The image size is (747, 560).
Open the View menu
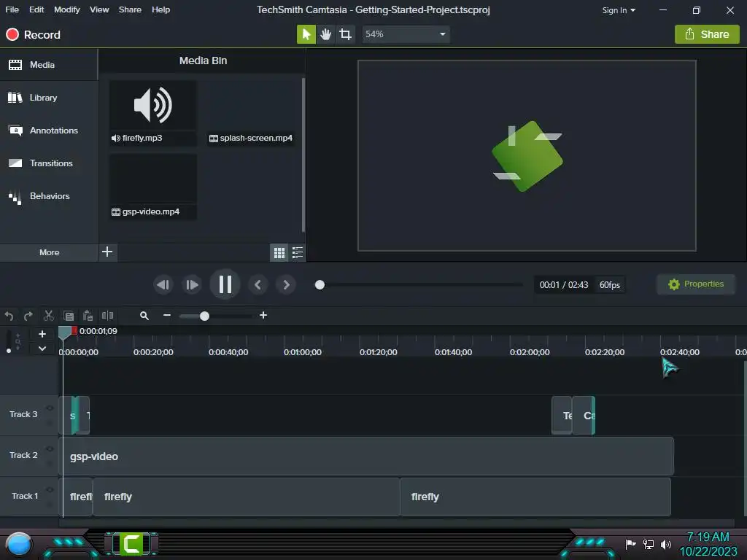pyautogui.click(x=99, y=9)
